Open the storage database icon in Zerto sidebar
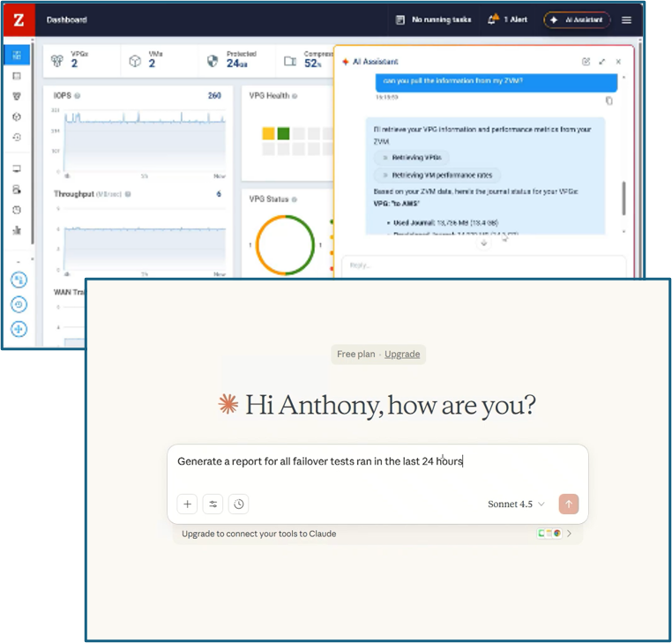 point(17,189)
